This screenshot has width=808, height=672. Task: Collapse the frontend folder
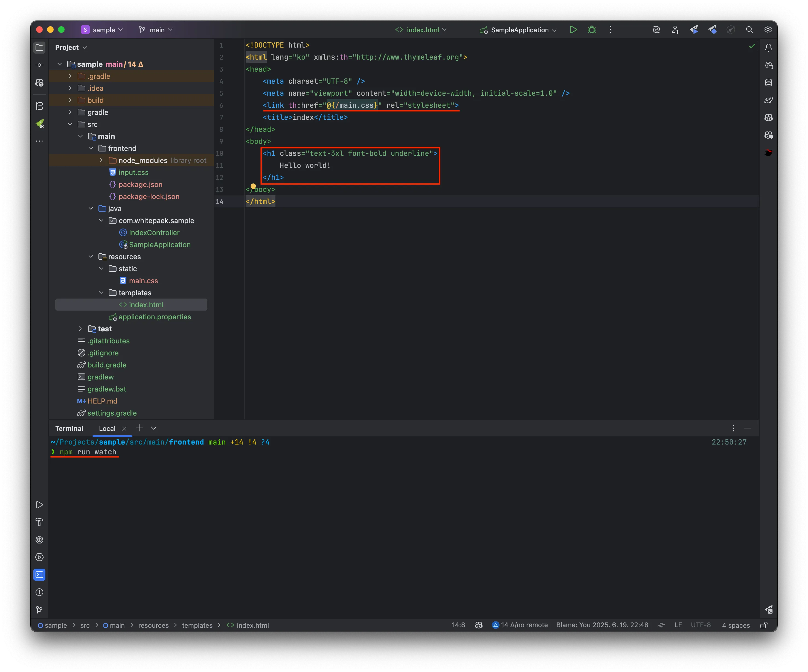(x=91, y=148)
